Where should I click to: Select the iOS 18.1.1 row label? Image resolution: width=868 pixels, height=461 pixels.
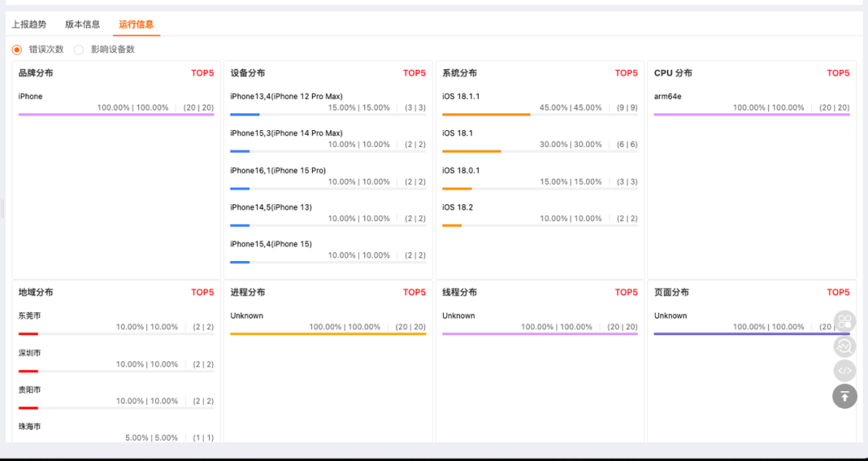[461, 96]
